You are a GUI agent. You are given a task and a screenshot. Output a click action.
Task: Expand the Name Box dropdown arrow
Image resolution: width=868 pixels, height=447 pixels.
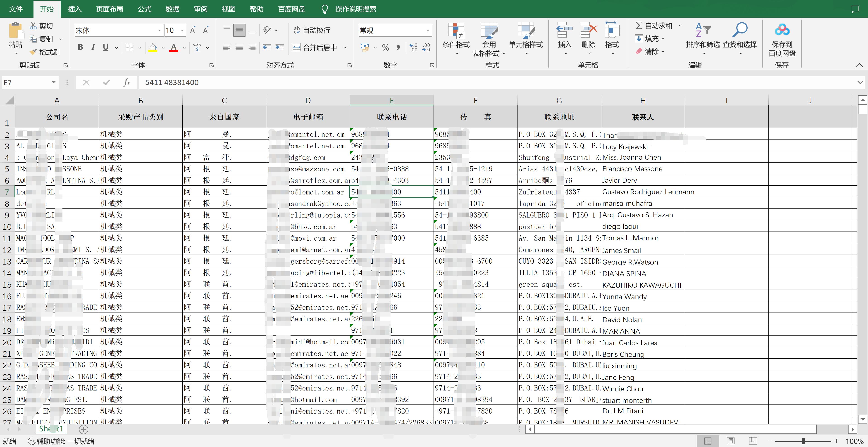[54, 83]
